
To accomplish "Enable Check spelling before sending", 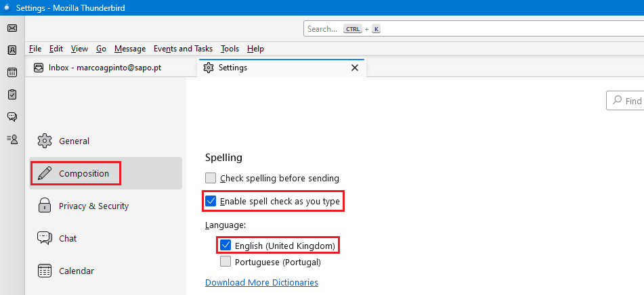I will coord(211,178).
